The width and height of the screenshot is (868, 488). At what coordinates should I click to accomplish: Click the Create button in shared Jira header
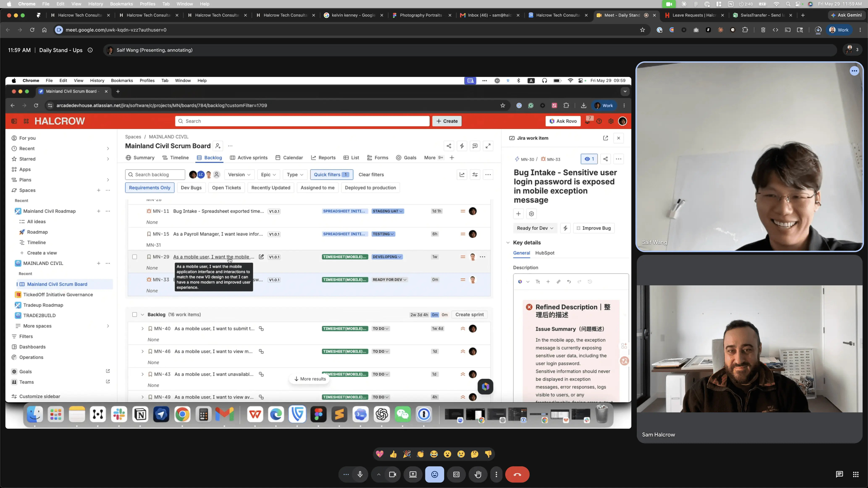(x=447, y=121)
